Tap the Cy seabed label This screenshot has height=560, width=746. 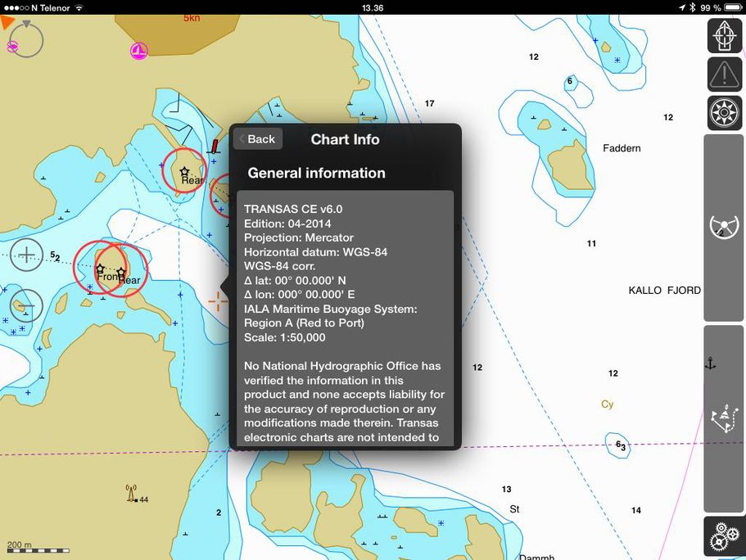(607, 404)
